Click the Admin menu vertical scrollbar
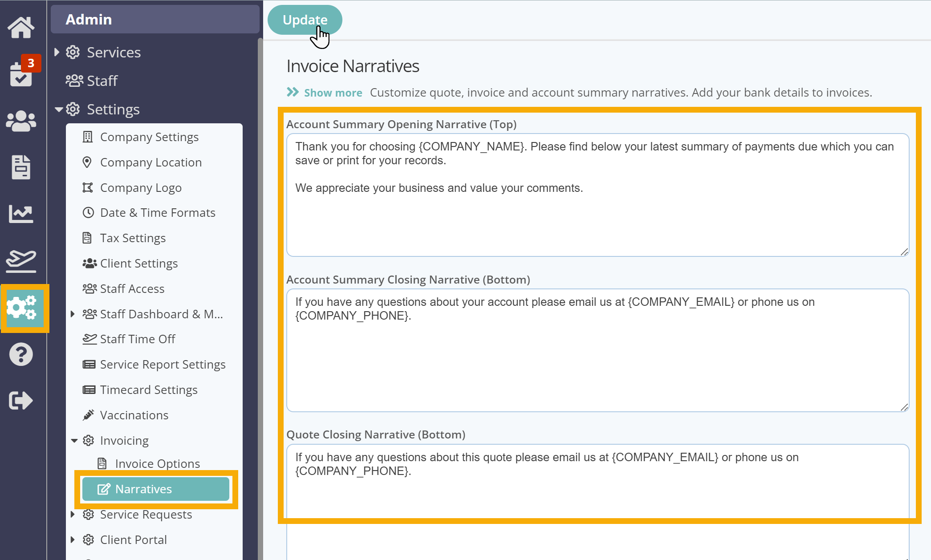 tap(260, 298)
